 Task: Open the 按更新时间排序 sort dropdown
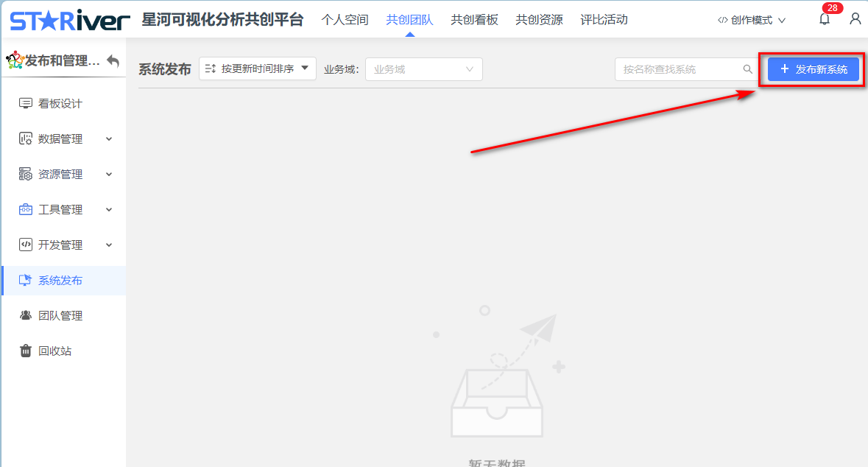coord(258,69)
